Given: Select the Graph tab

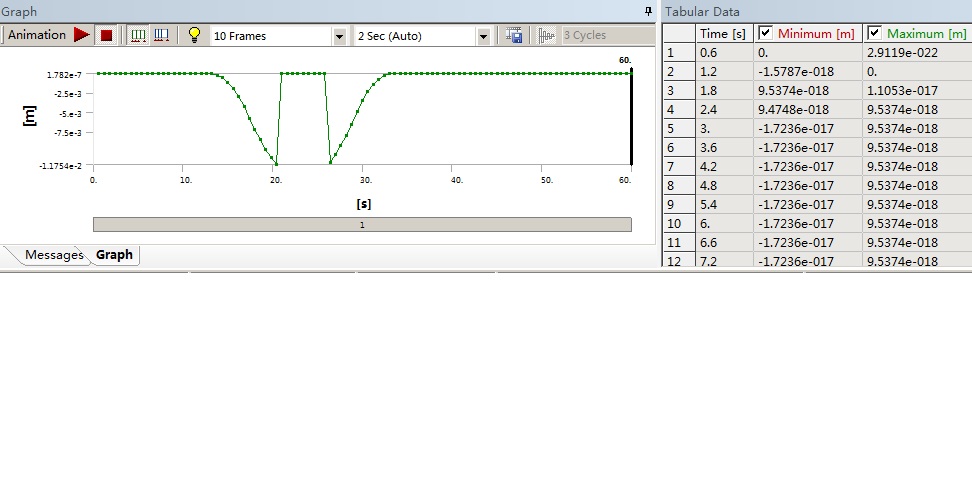Looking at the screenshot, I should pyautogui.click(x=114, y=255).
